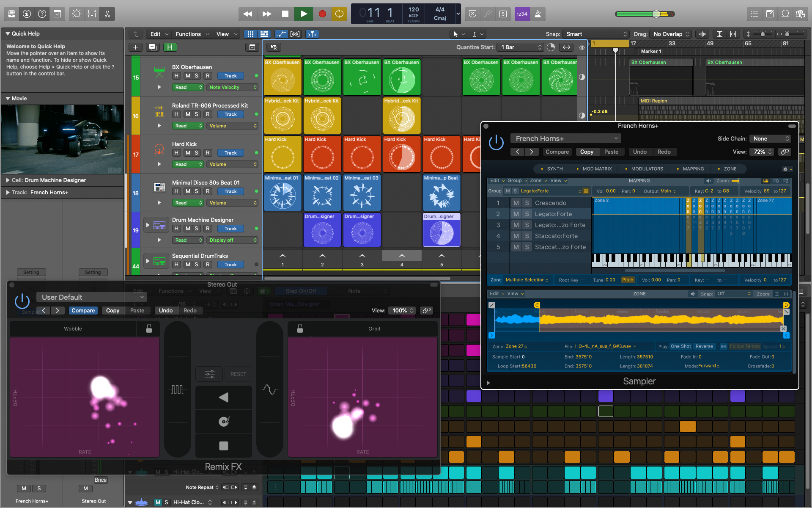This screenshot has width=812, height=508.
Task: Toggle the yellow Cycle mode button
Action: [339, 14]
